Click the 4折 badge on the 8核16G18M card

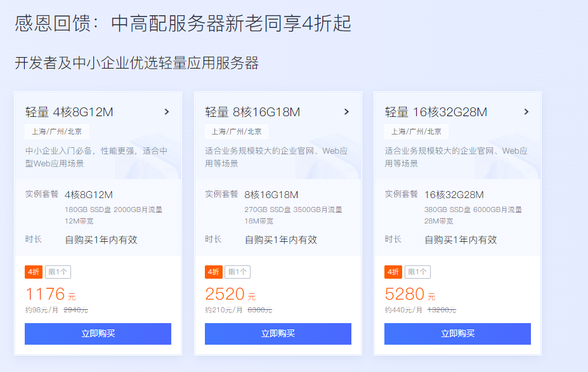coord(213,272)
